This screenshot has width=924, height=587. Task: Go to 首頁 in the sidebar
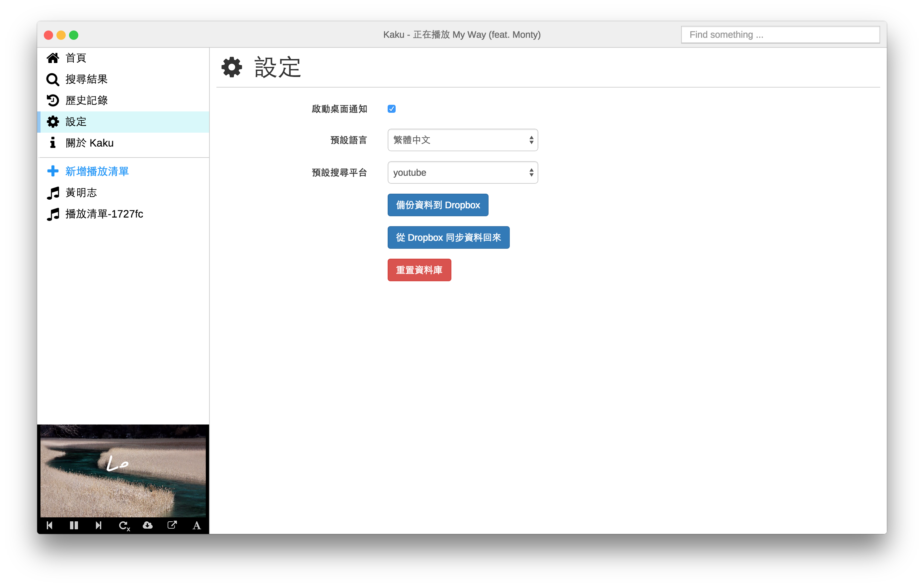coord(76,58)
